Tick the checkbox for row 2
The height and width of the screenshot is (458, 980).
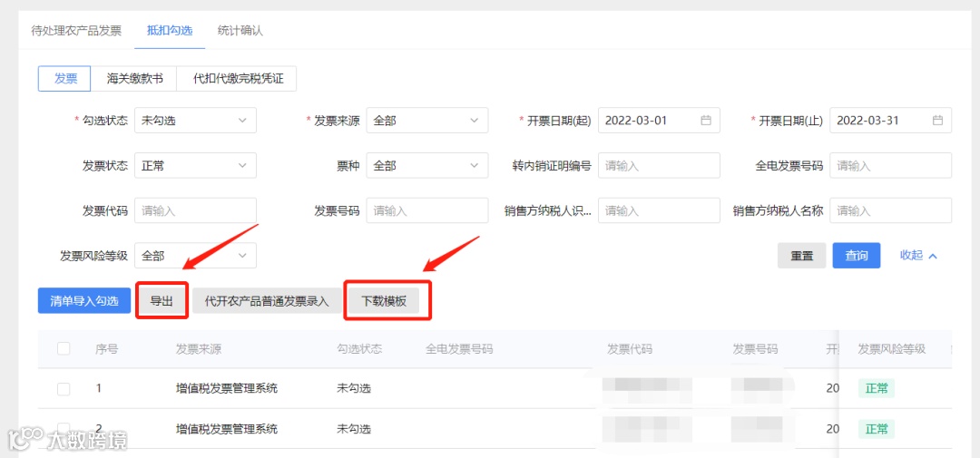(x=64, y=427)
